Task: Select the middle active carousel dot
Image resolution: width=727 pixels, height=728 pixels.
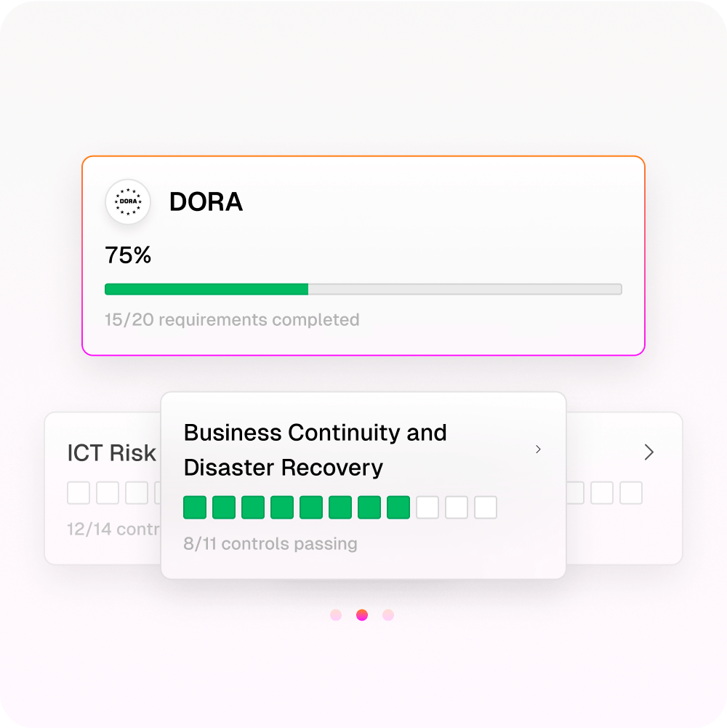Action: click(362, 615)
